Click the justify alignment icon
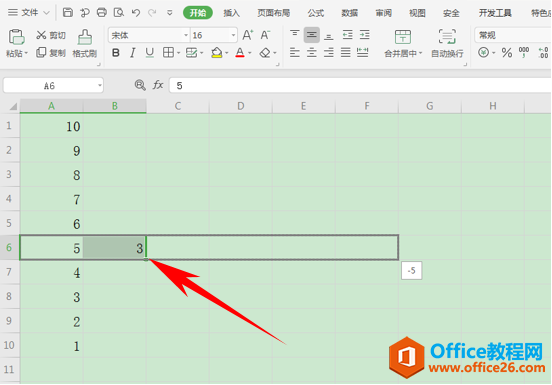The height and width of the screenshot is (385, 552). pyautogui.click(x=346, y=53)
